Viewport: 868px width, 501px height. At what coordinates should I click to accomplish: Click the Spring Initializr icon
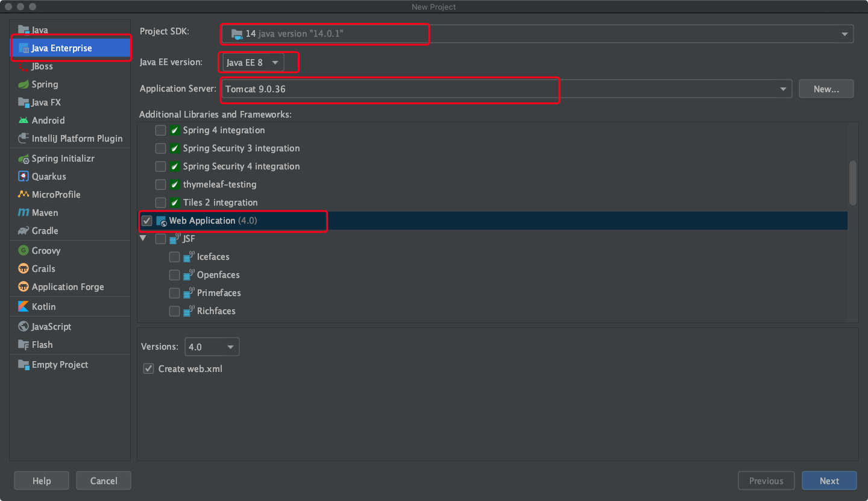click(x=24, y=159)
